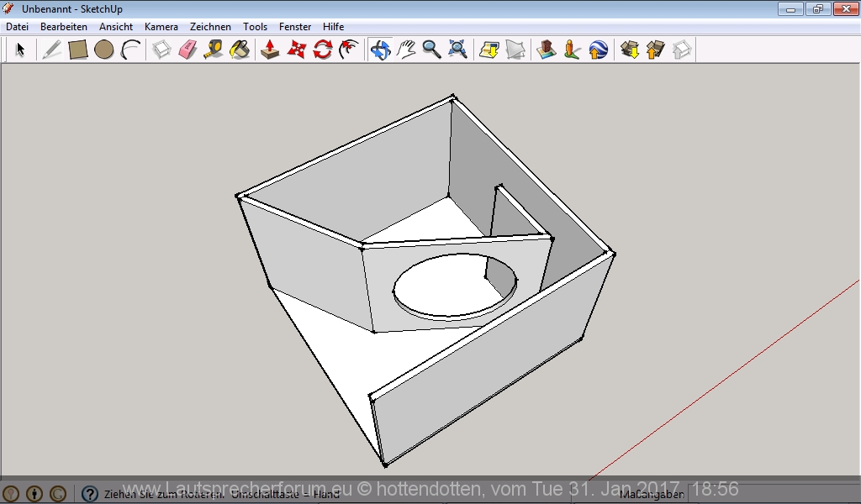Image resolution: width=861 pixels, height=504 pixels.
Task: Activate the Orbit camera tool
Action: click(380, 50)
